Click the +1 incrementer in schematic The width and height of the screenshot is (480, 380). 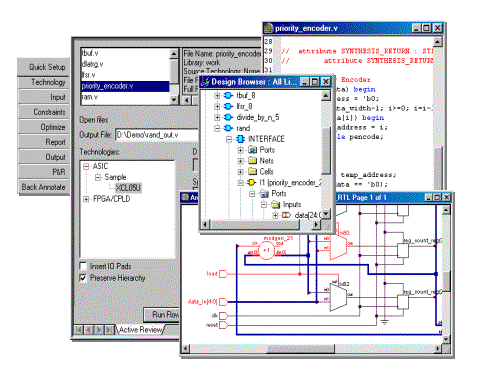(266, 251)
